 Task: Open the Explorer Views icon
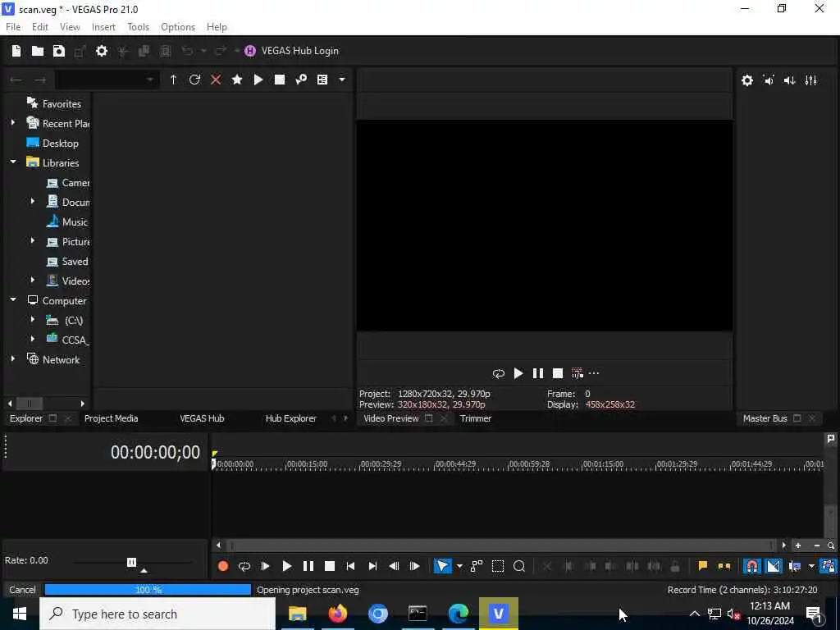point(322,80)
